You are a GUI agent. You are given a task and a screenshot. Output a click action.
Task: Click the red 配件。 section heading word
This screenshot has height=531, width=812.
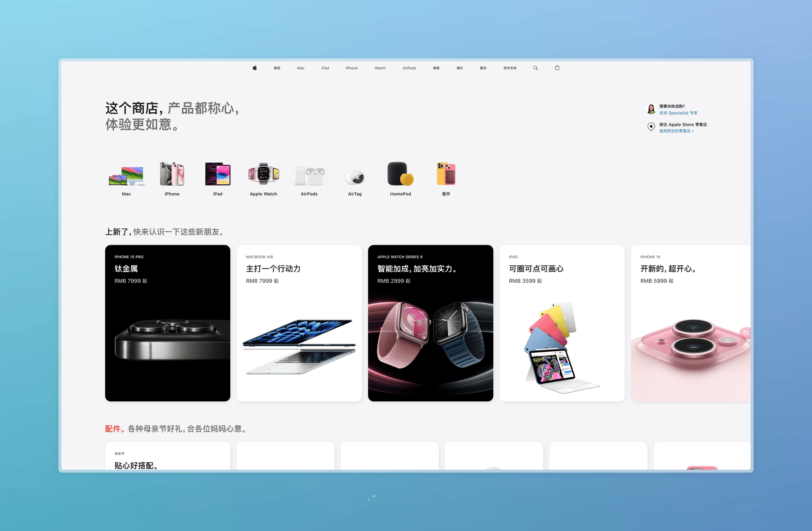click(x=115, y=429)
